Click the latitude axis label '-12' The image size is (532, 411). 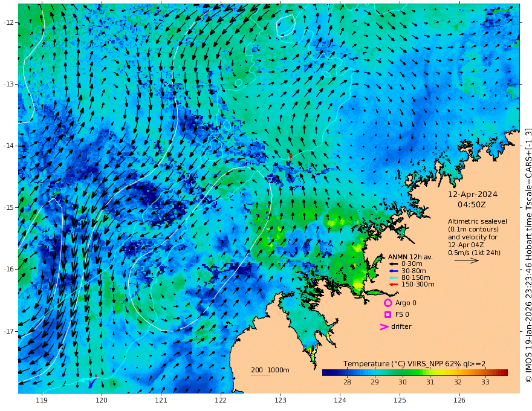[x=8, y=22]
